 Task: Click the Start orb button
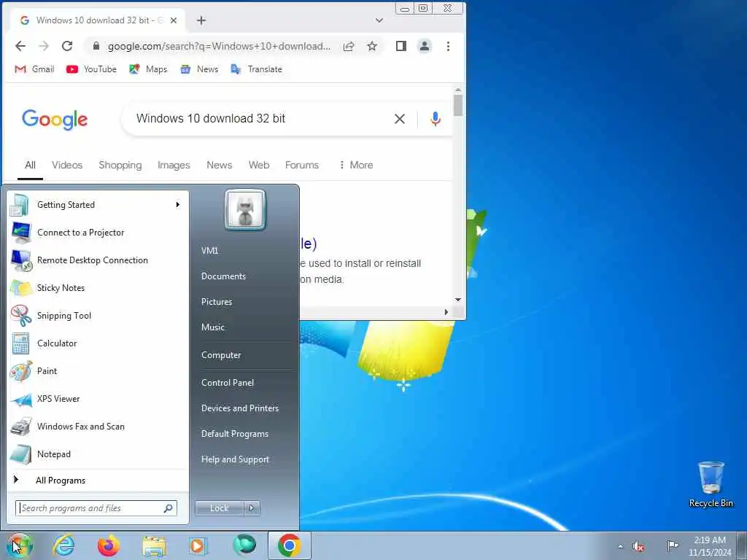20,545
